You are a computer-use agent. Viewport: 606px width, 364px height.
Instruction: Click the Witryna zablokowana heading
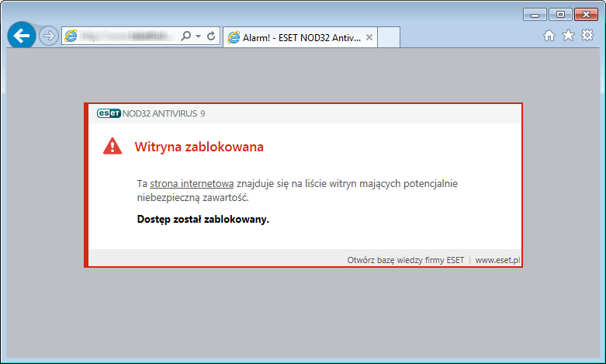coord(199,147)
